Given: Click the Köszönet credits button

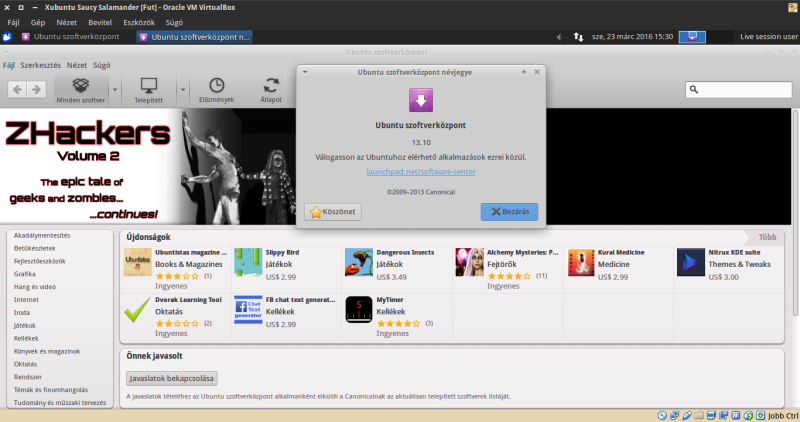Looking at the screenshot, I should [333, 212].
